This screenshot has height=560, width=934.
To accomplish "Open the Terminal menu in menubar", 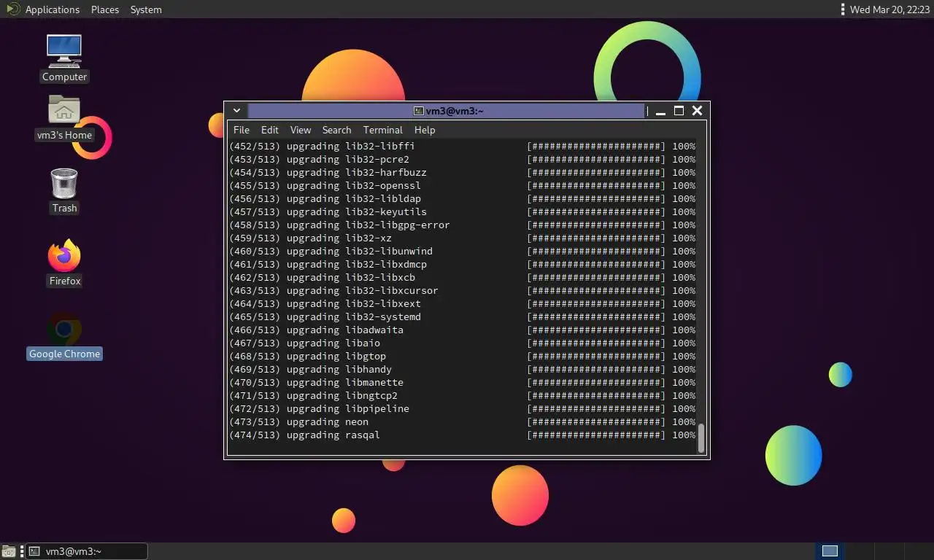I will [x=382, y=130].
